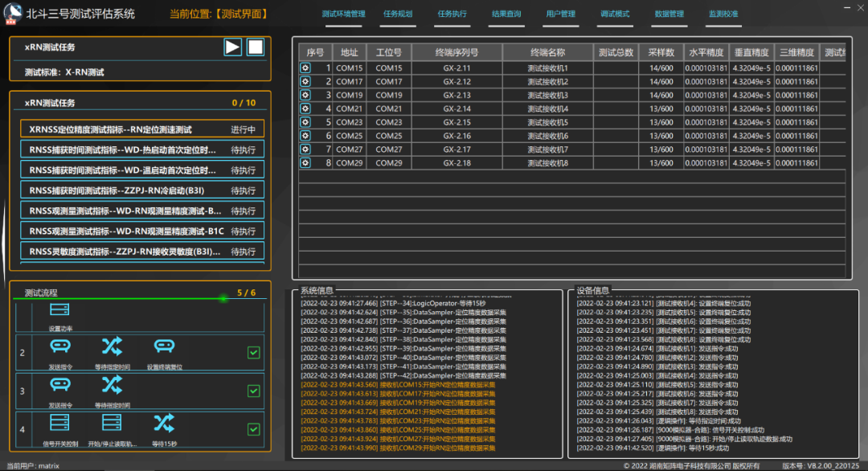Select 设置终端复位 icon in step 2
868x471 pixels.
point(164,346)
